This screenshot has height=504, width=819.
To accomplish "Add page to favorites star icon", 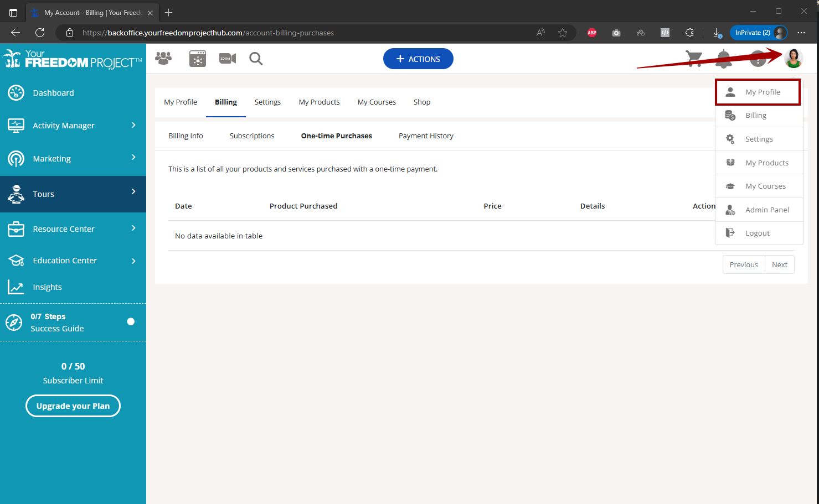I will click(563, 33).
